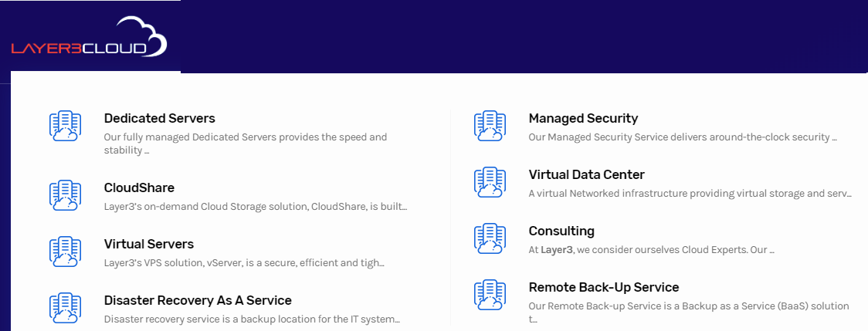The image size is (868, 331).
Task: Click the Dedicated Servers description text
Action: (x=246, y=144)
